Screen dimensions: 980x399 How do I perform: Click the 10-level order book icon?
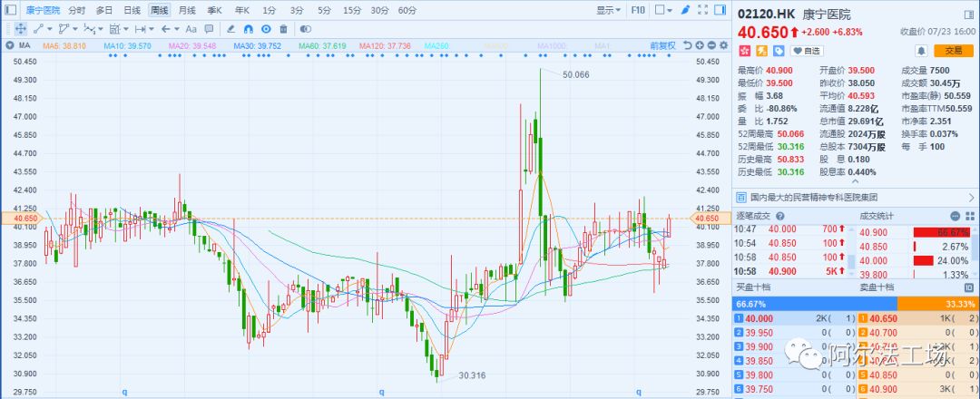pyautogui.click(x=969, y=287)
